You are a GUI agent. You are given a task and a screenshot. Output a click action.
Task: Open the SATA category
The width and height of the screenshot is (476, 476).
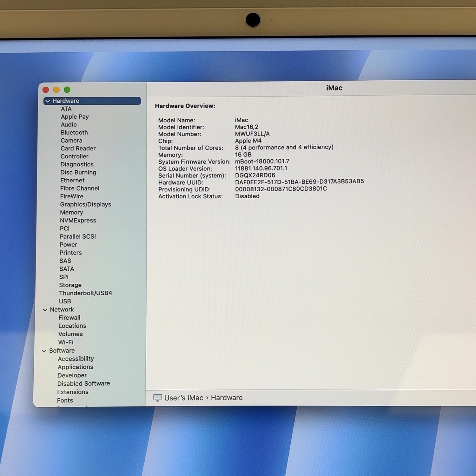point(67,269)
